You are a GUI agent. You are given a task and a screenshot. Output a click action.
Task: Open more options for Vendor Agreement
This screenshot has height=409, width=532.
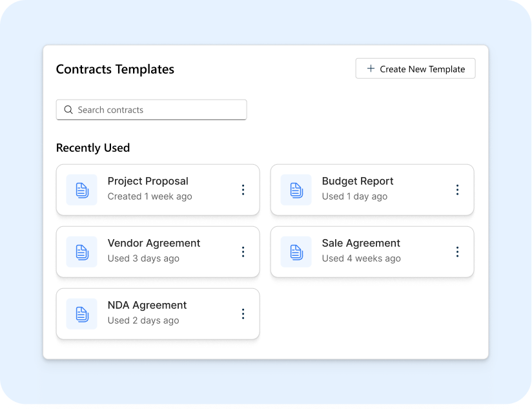click(243, 252)
